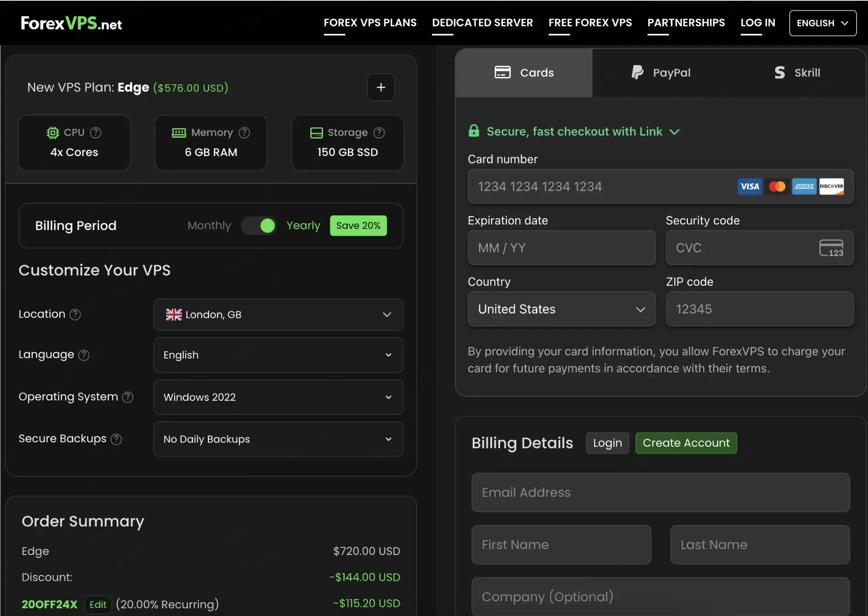Click the Discover card logo

click(832, 187)
